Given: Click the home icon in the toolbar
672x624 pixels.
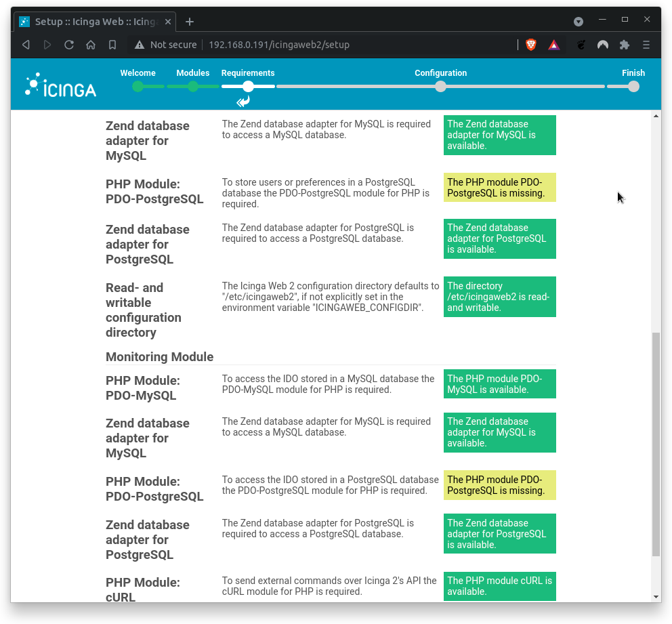Looking at the screenshot, I should tap(91, 45).
